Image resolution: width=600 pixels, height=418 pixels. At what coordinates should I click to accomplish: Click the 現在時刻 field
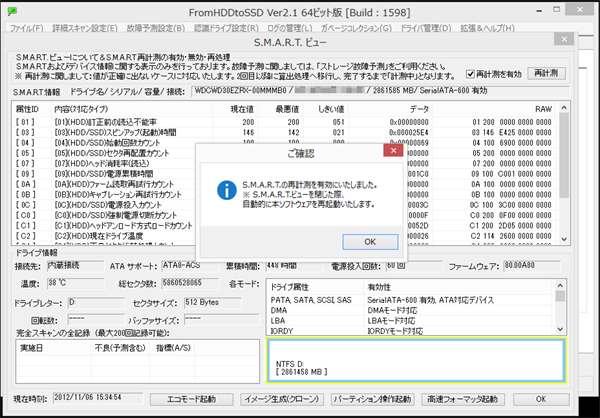pos(98,398)
